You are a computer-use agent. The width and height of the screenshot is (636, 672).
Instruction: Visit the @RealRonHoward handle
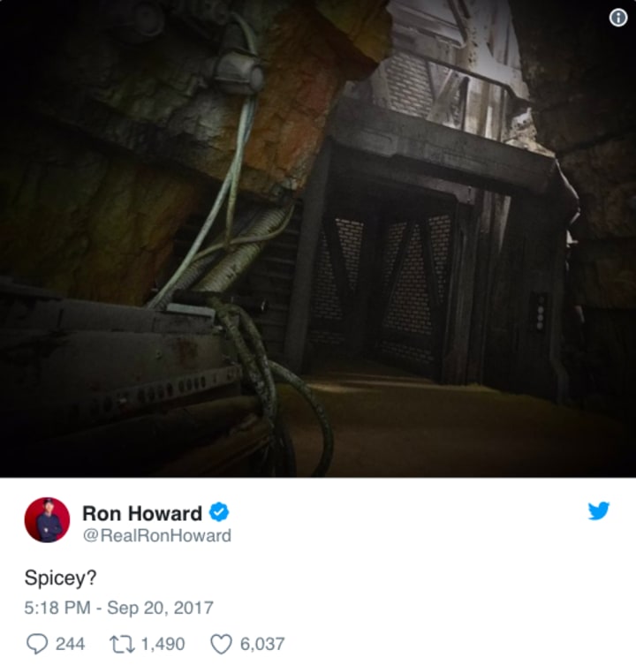coord(157,536)
